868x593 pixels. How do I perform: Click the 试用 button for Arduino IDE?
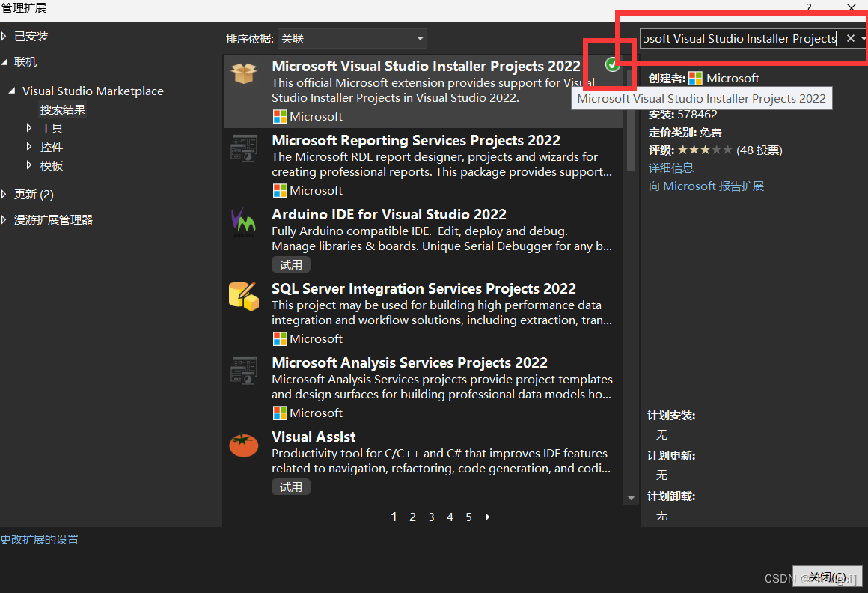coord(290,264)
